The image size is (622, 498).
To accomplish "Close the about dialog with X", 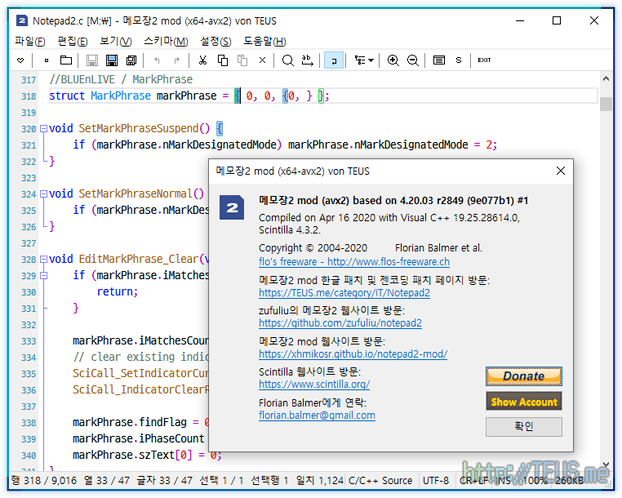I will [x=561, y=171].
